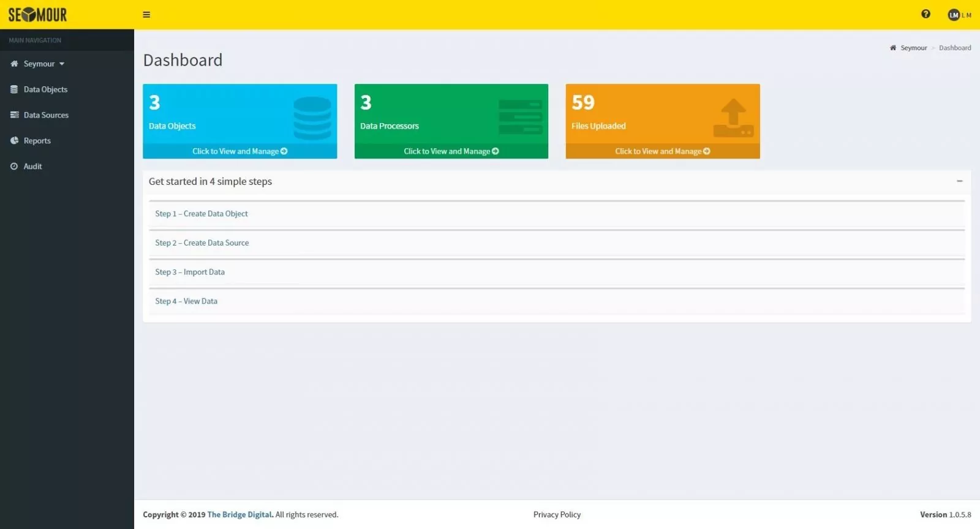980x529 pixels.
Task: Click Seymour home in breadcrumb
Action: 913,48
